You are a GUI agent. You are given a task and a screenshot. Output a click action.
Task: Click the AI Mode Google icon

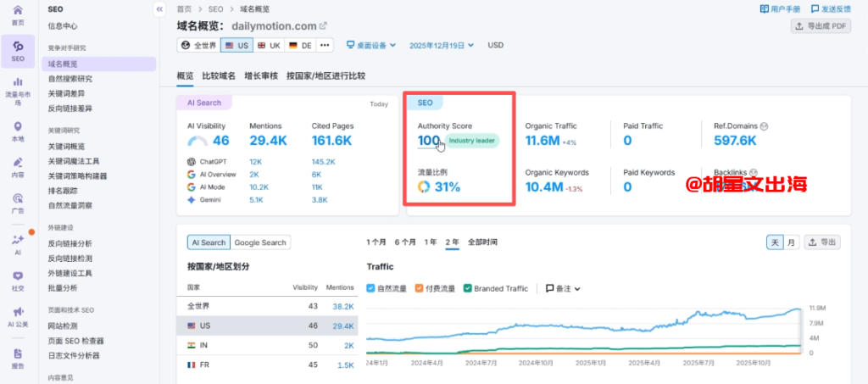coord(192,187)
